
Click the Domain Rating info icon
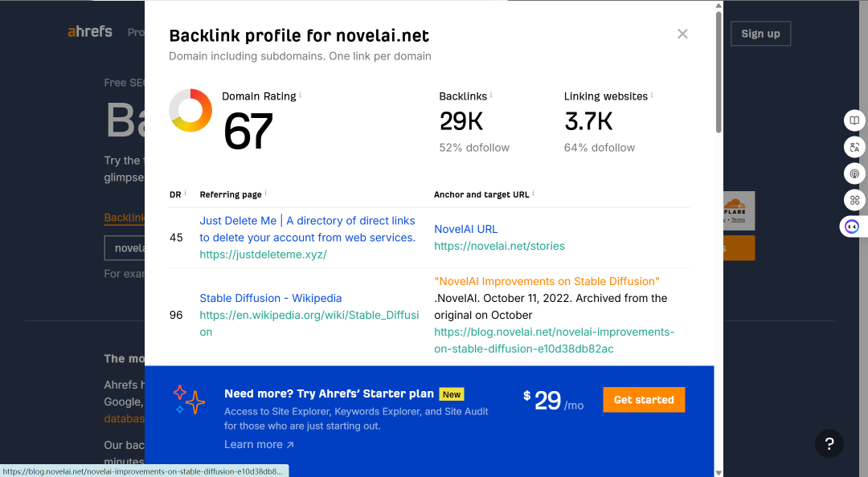point(301,95)
